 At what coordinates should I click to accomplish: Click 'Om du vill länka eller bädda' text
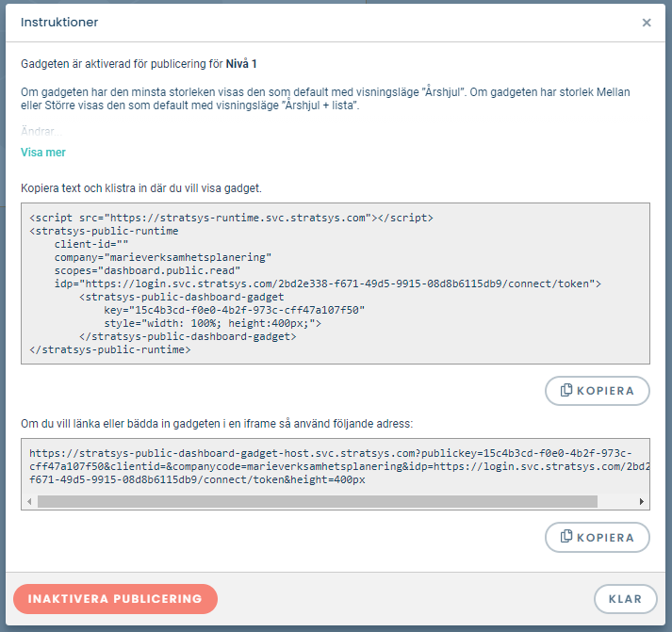tap(217, 424)
